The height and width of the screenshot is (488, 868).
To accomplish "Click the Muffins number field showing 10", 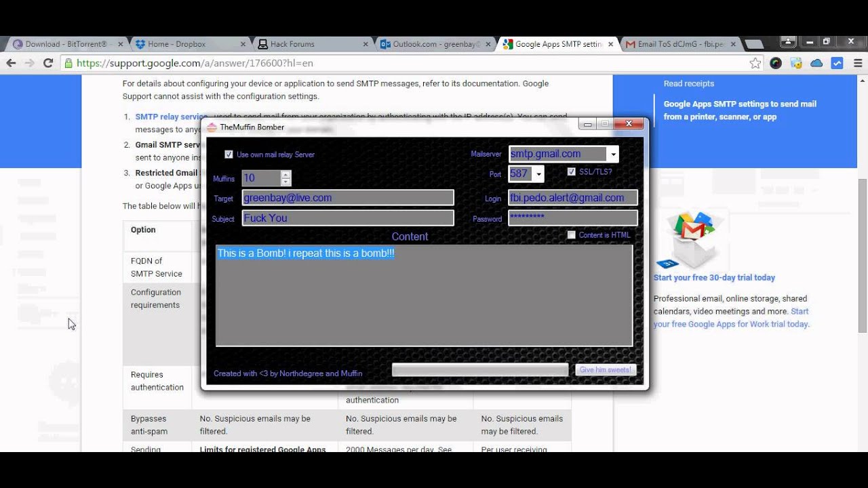I will [261, 178].
